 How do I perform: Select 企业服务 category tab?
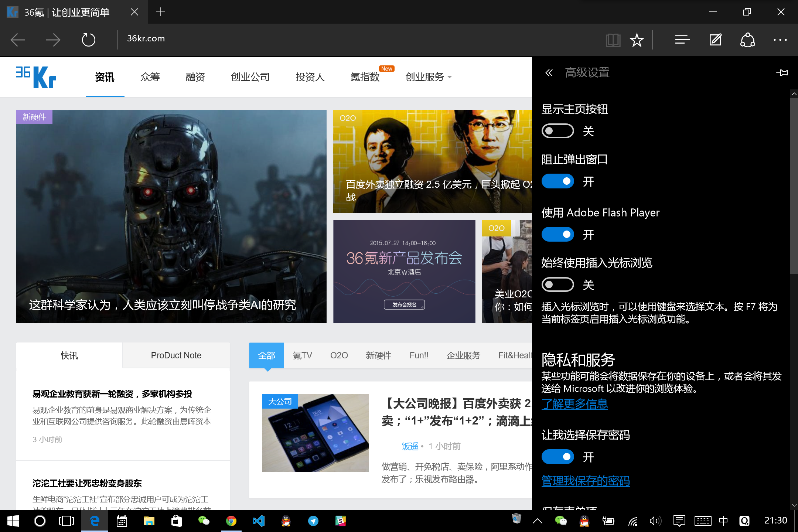[x=463, y=355]
